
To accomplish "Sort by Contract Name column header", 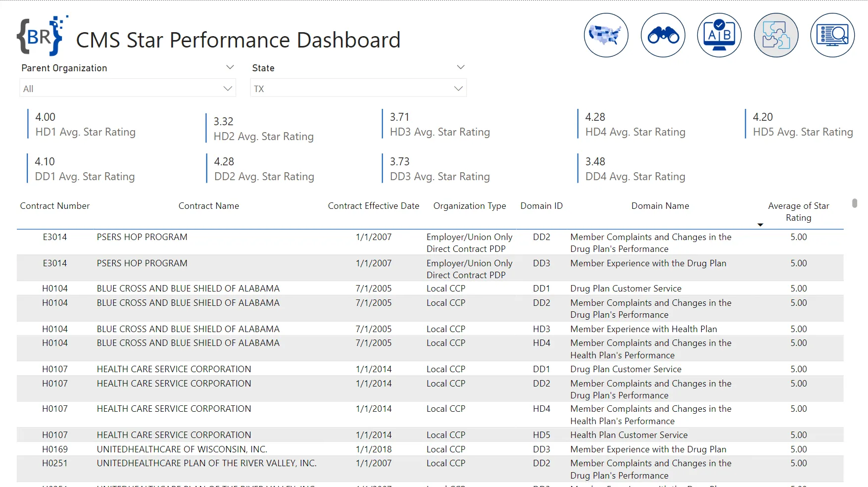I will tap(208, 206).
